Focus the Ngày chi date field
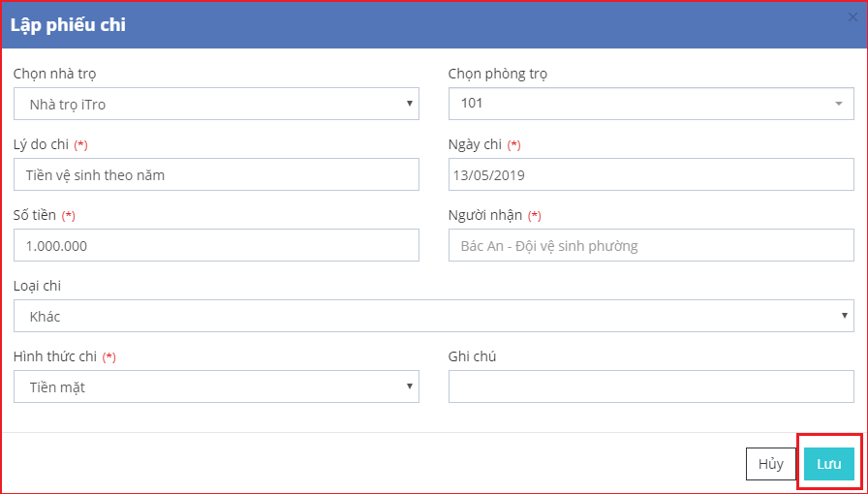This screenshot has width=868, height=494. click(x=651, y=174)
